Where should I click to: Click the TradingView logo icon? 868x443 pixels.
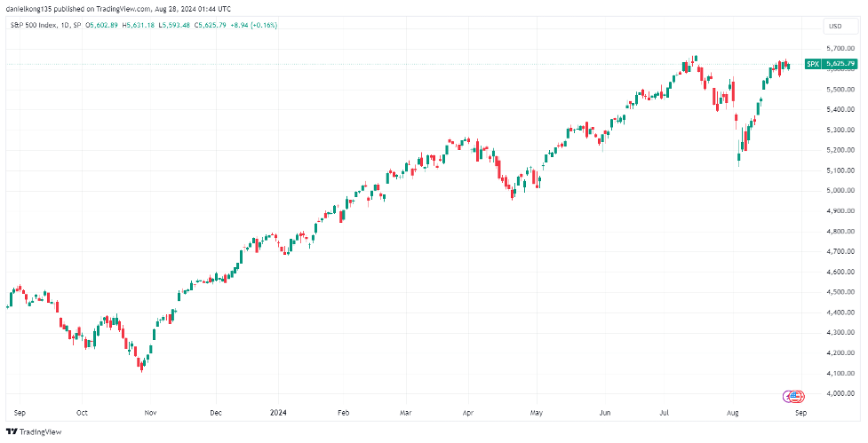[x=11, y=432]
